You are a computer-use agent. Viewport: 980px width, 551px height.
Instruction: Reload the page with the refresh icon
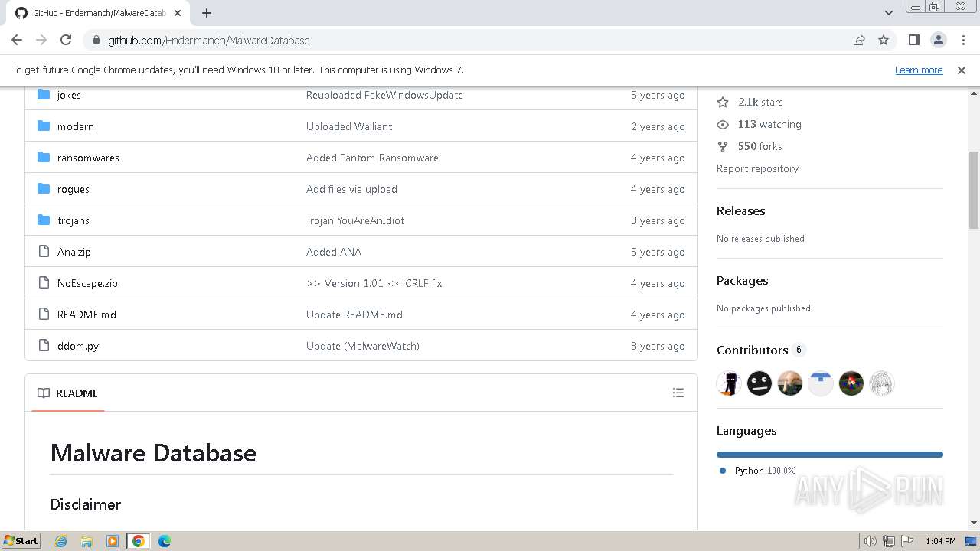point(66,41)
